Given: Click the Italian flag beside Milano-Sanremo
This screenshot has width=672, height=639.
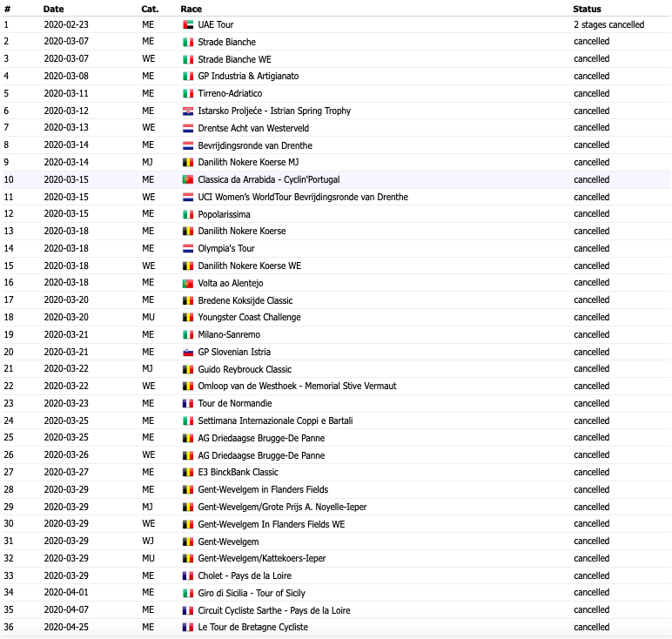Looking at the screenshot, I should coord(188,334).
